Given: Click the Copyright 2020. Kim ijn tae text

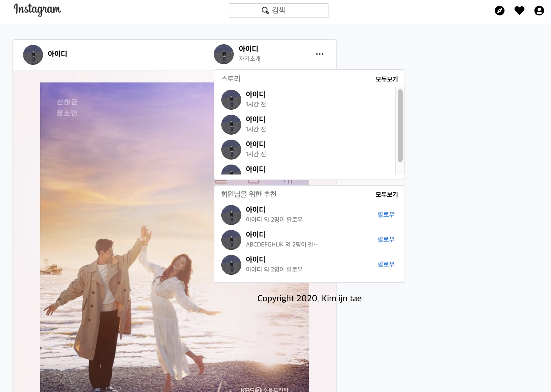Looking at the screenshot, I should pos(309,298).
